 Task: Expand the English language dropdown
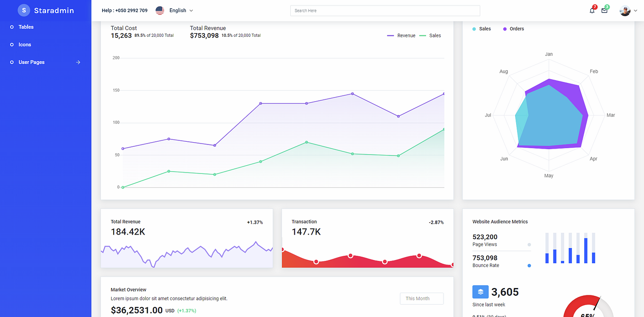[x=181, y=11]
